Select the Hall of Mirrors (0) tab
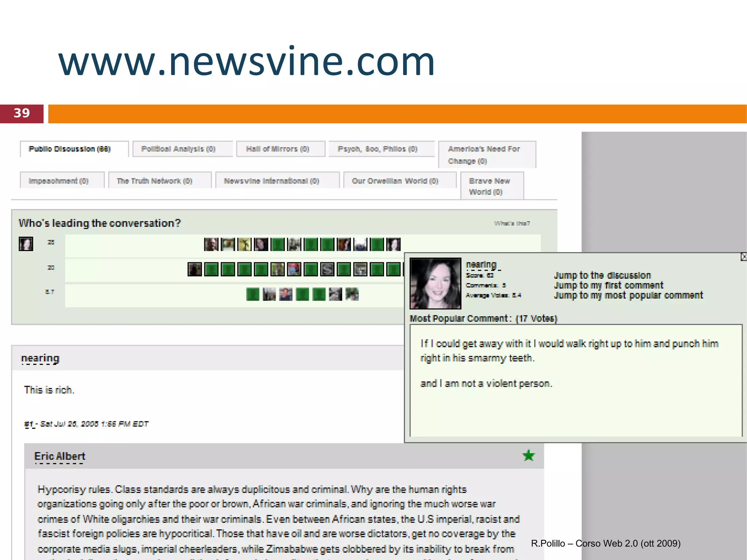The image size is (747, 560). 280,149
